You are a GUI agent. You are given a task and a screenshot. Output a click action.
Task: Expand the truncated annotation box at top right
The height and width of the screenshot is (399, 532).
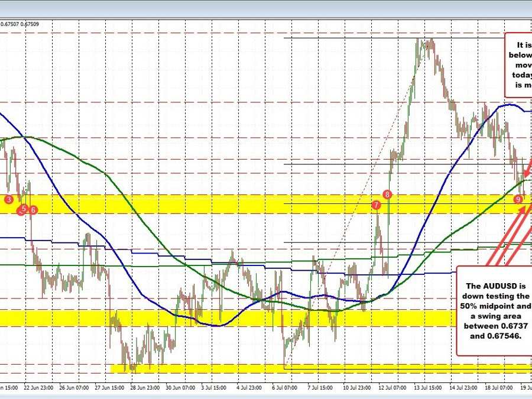pyautogui.click(x=518, y=65)
